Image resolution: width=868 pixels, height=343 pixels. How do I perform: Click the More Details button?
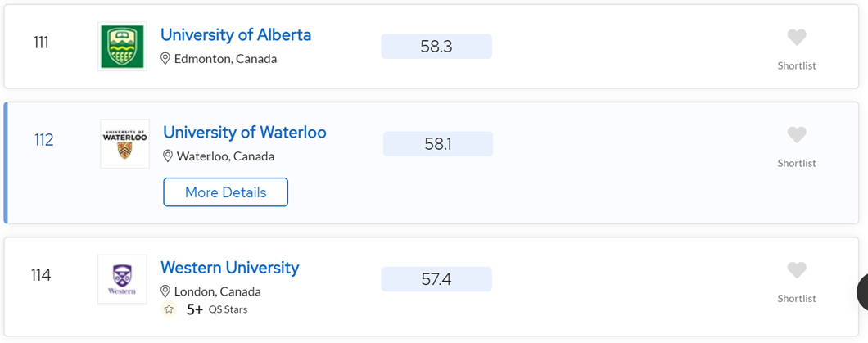(x=226, y=192)
